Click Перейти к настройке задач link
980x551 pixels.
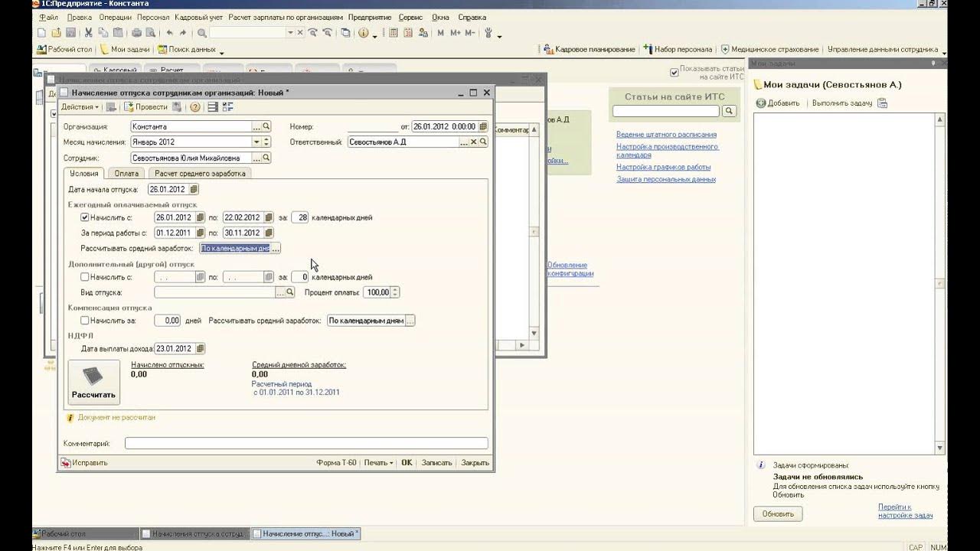905,511
